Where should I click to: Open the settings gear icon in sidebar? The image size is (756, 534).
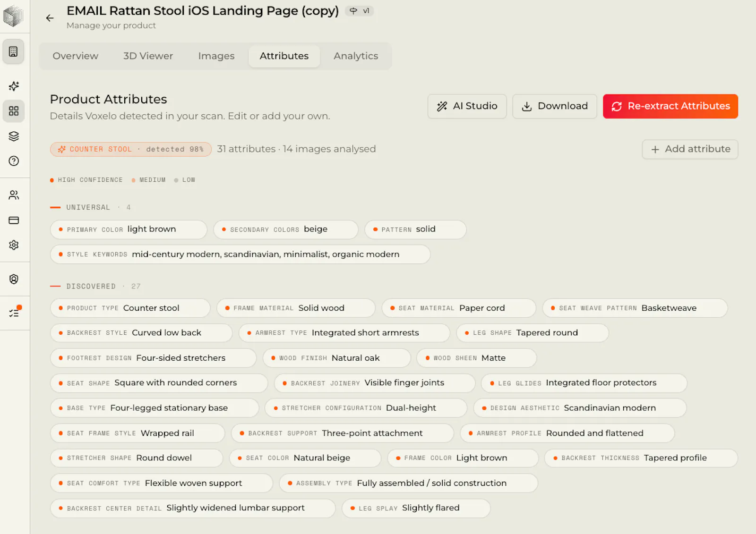coord(14,245)
